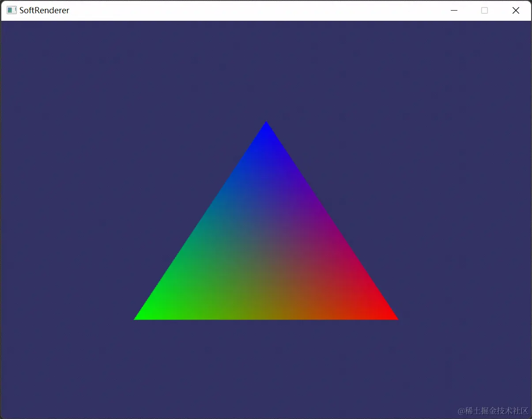
Task: Click the SoftRenderer app icon in title bar
Action: point(11,10)
